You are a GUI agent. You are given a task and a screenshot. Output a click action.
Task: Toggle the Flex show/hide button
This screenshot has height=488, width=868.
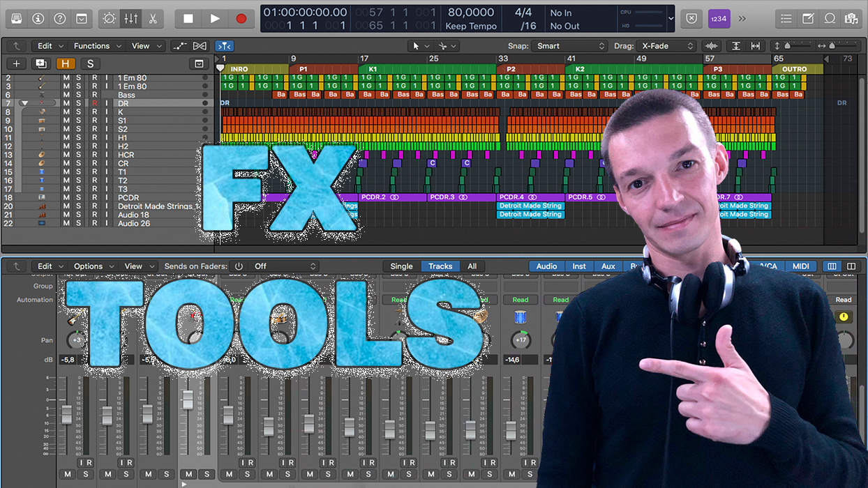click(x=200, y=46)
